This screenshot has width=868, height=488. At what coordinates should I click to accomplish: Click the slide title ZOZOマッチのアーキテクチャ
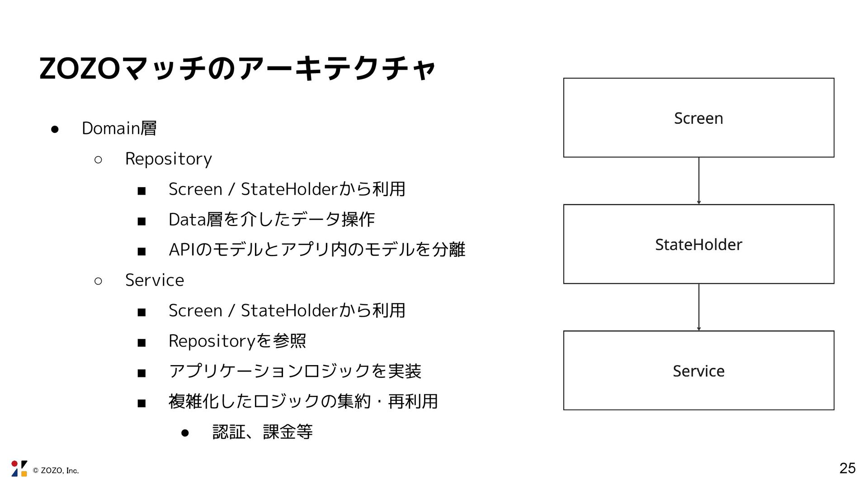(x=237, y=69)
